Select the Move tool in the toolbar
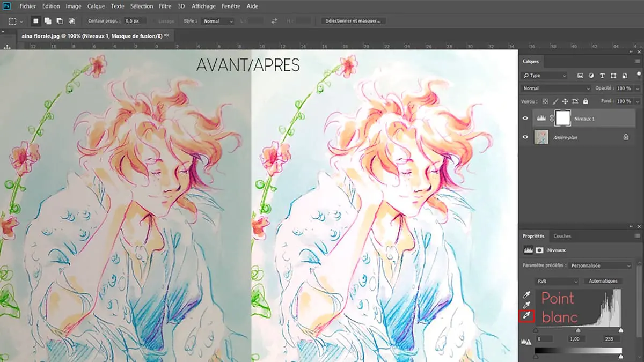The width and height of the screenshot is (644, 362). [x=8, y=47]
